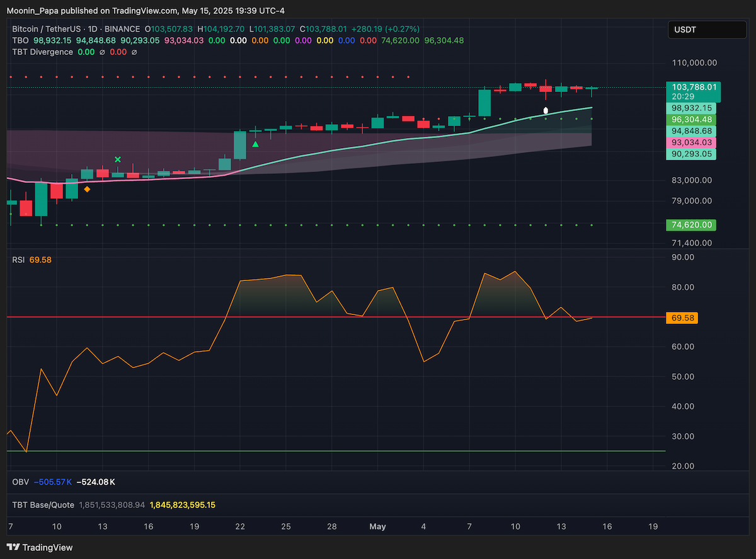Screen dimensions: 756x559
Task: Click the TradingView logo at the bottom
Action: pos(40,547)
